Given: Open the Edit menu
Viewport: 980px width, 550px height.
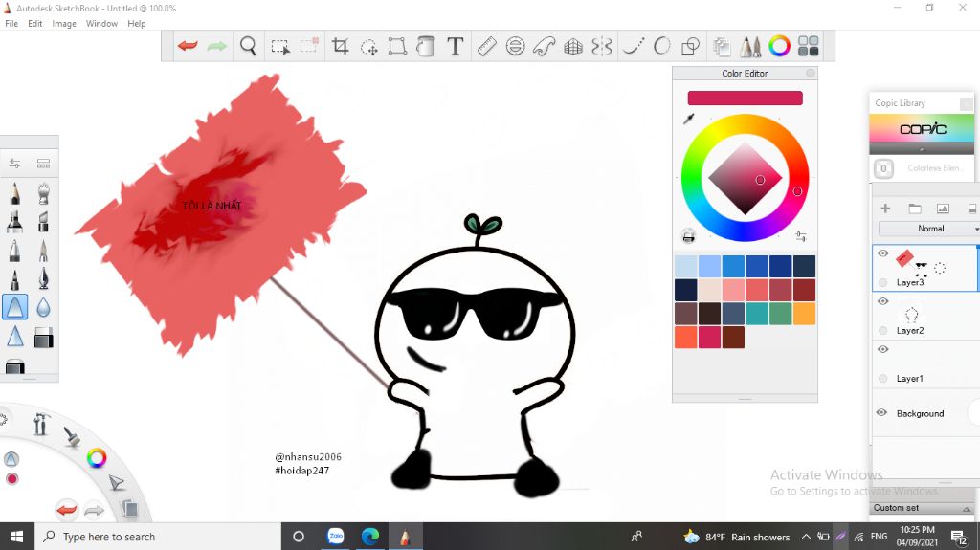Looking at the screenshot, I should point(35,24).
